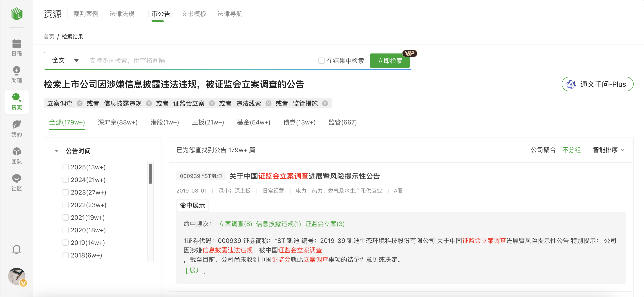Switch to 法律法规 tab

[122, 14]
